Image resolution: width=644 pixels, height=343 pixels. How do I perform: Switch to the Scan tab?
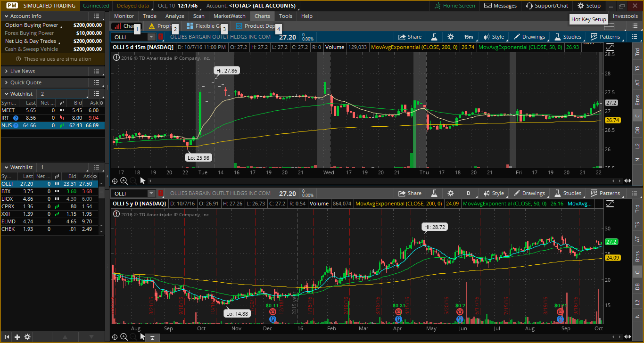[x=199, y=16]
